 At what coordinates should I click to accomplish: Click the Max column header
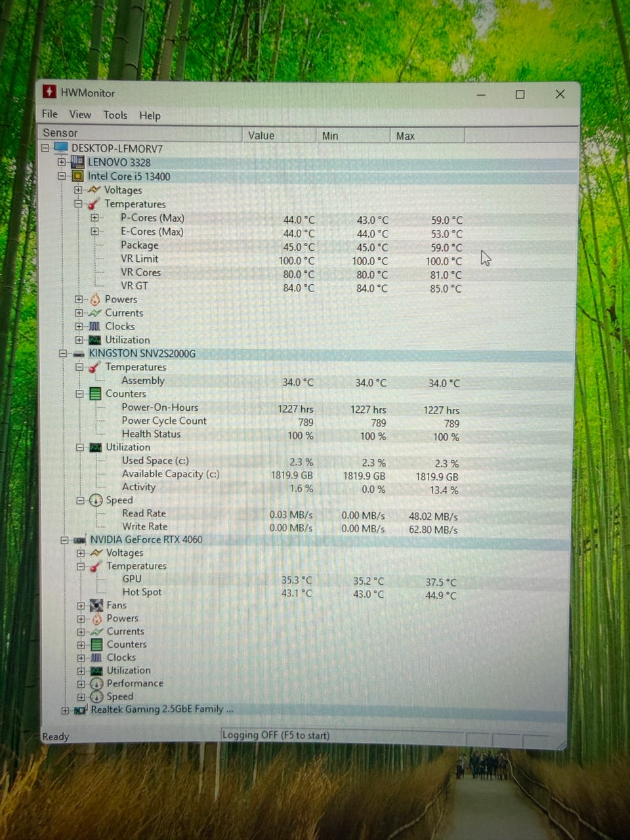[x=427, y=136]
